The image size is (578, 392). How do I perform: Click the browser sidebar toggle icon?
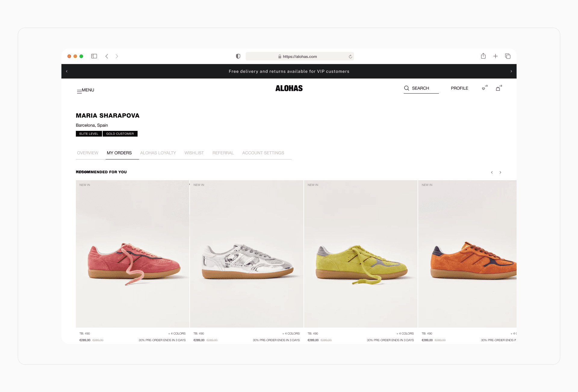pyautogui.click(x=94, y=56)
